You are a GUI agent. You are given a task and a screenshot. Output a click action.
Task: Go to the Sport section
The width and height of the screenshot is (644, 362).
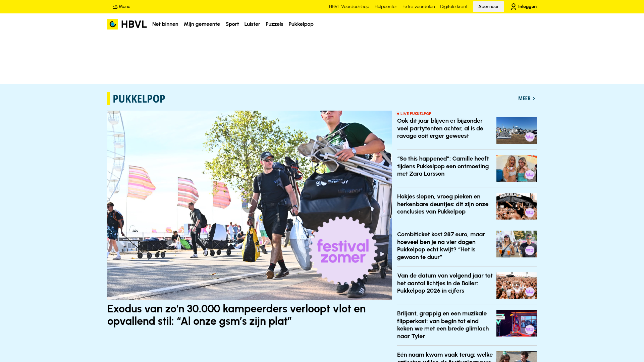tap(232, 24)
